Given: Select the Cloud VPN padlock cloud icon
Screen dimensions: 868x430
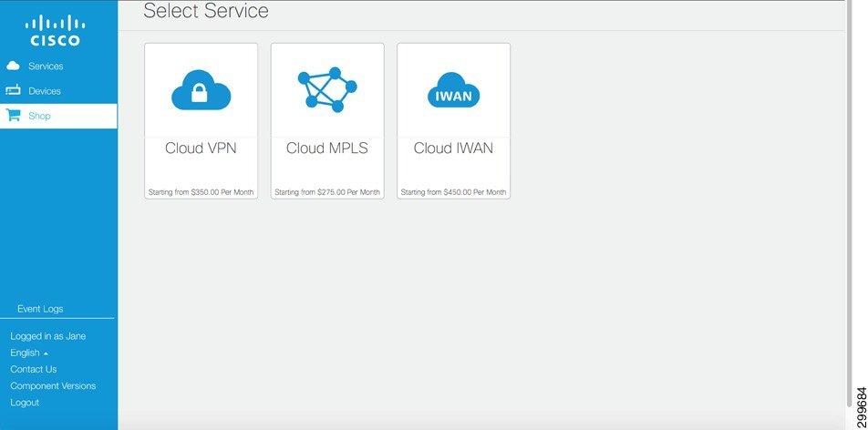Looking at the screenshot, I should coord(201,90).
